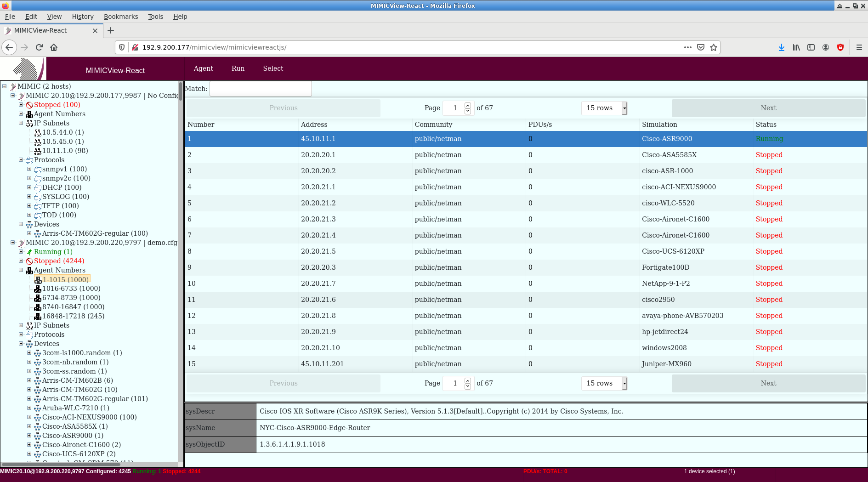
Task: Go to the Firefox home page
Action: point(54,47)
